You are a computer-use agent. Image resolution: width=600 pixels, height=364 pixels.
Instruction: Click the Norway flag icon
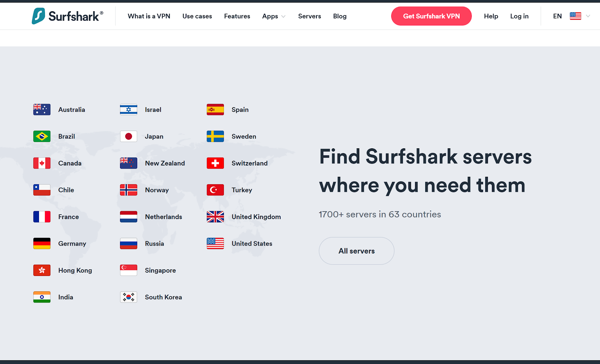point(129,190)
